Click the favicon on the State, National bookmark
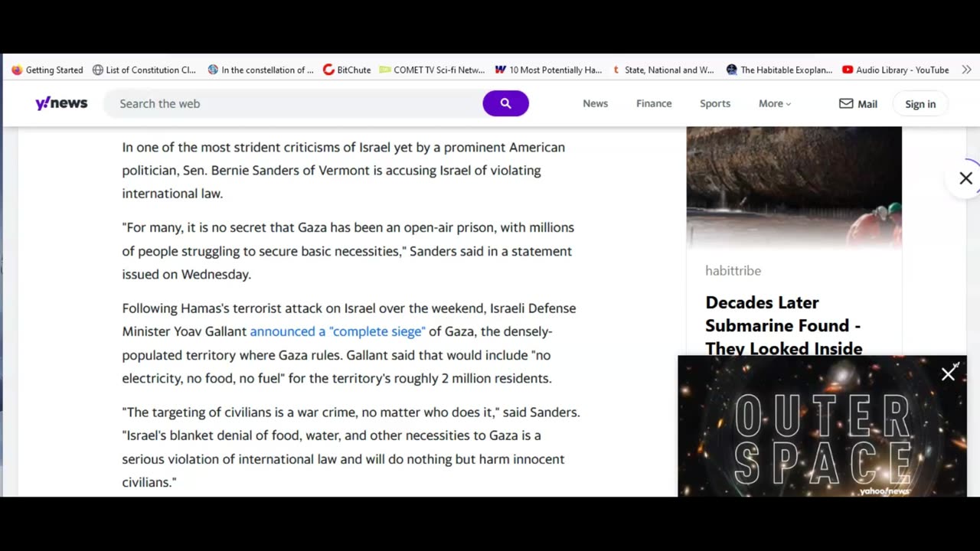The image size is (980, 551). 616,70
